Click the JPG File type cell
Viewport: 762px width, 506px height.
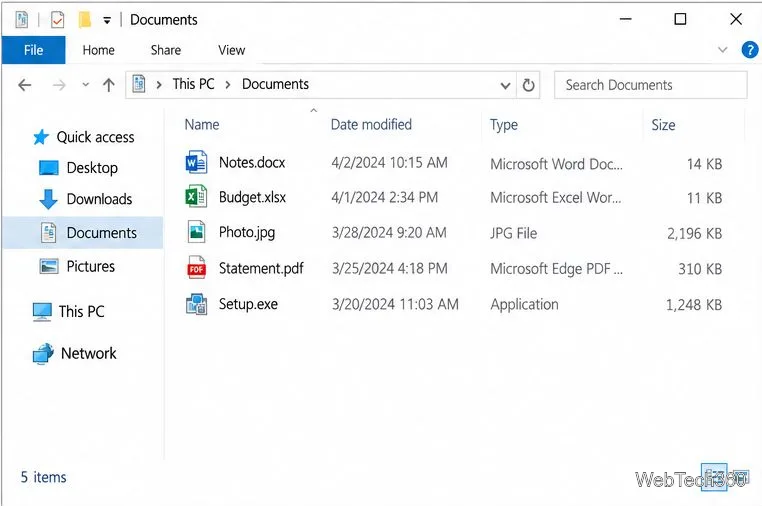coord(514,233)
